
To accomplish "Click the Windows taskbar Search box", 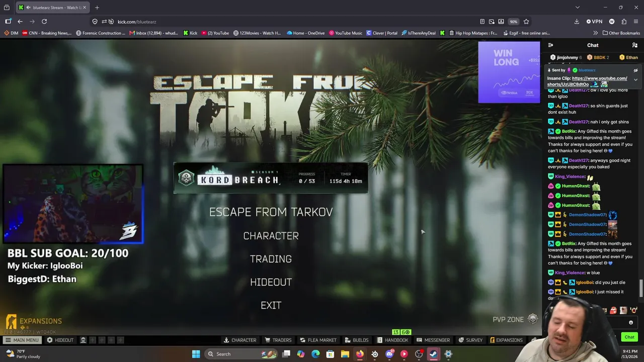I will 242,354.
